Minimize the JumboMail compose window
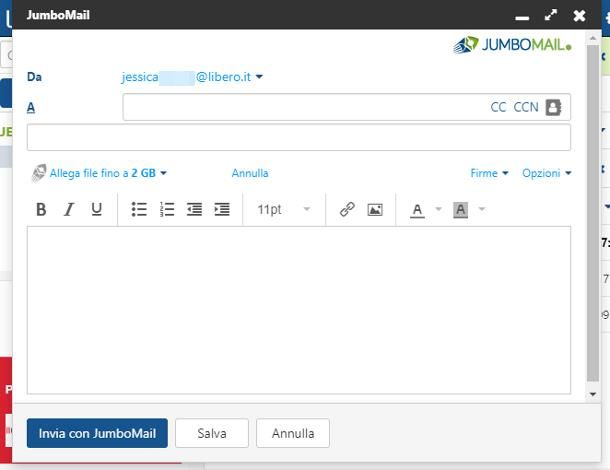The image size is (610, 470). [522, 18]
